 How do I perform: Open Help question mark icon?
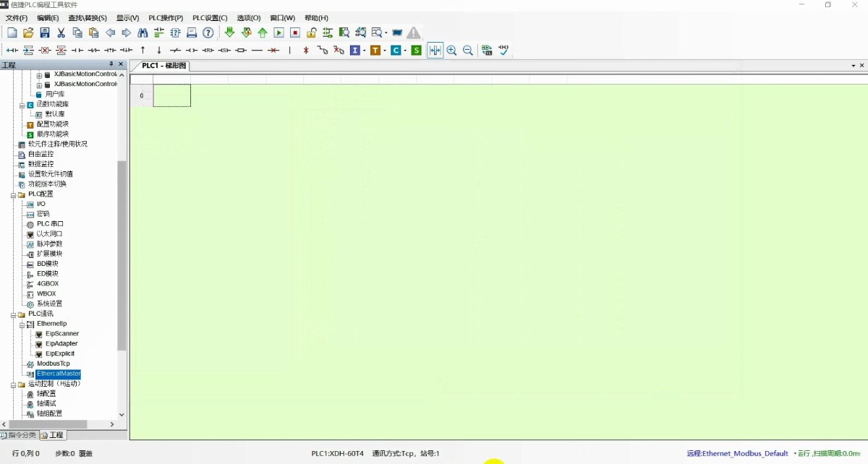tap(208, 33)
